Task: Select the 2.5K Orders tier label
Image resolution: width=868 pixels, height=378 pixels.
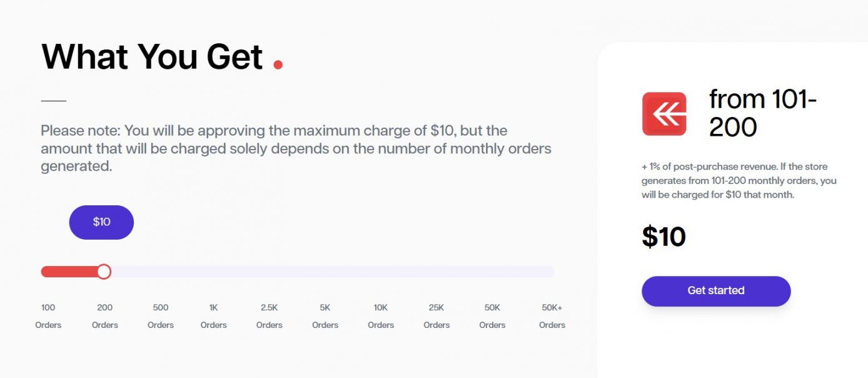Action: coord(270,315)
